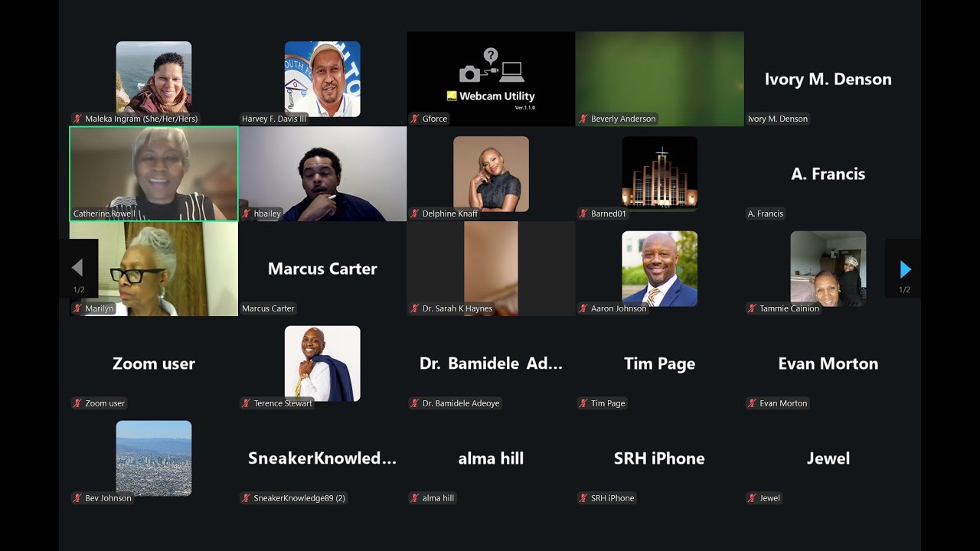Click the Marcus Carter name tile
Viewport: 980px width, 551px height.
322,269
